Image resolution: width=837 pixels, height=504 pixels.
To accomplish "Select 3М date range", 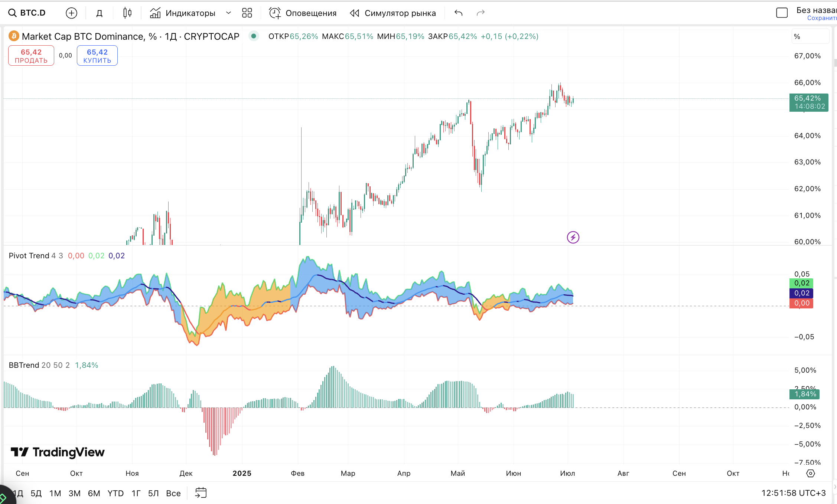I will tap(75, 493).
